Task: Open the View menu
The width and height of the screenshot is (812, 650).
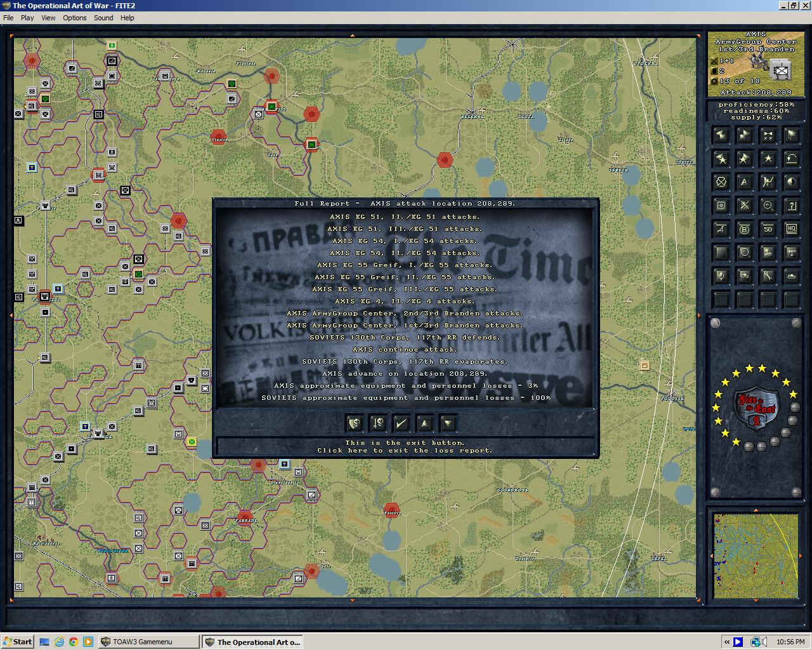Action: (48, 18)
